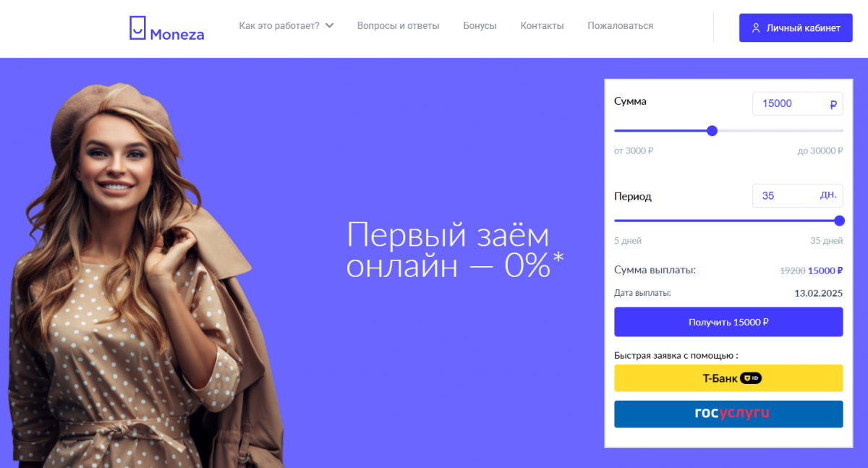Apply via Госуслуги button

[x=728, y=414]
